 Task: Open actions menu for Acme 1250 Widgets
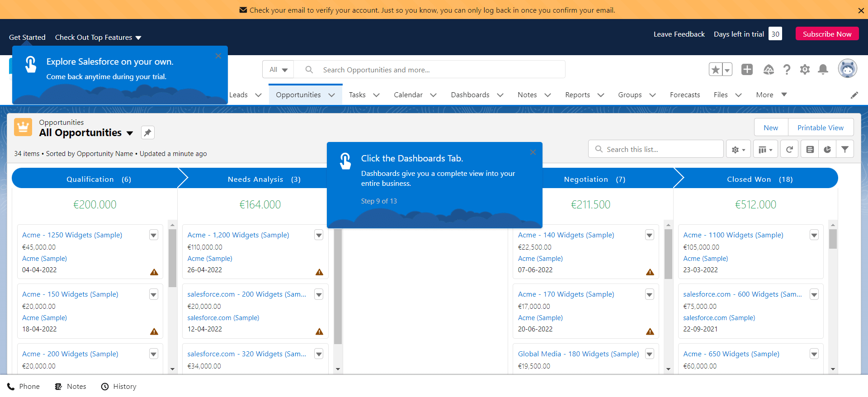coord(154,235)
